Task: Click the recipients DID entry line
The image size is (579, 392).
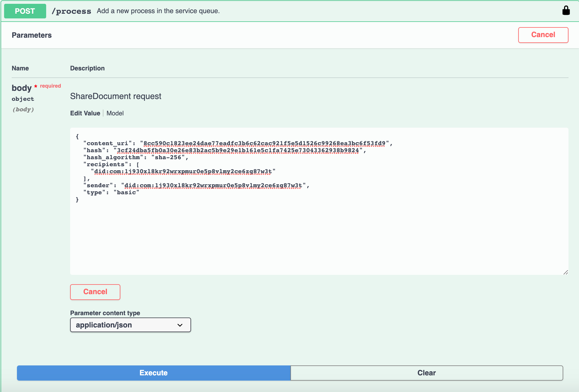Action: click(x=183, y=171)
